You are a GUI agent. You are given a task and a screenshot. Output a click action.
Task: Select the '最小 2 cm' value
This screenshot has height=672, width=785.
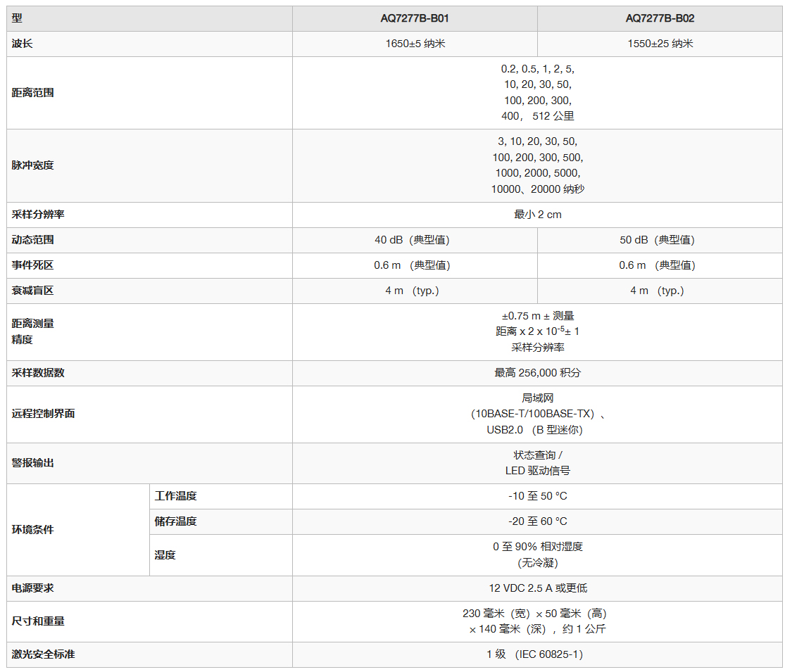[538, 215]
